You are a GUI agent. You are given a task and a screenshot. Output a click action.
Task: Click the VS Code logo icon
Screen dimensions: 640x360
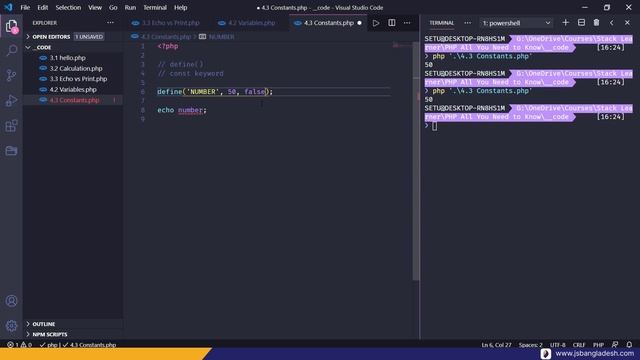pos(8,7)
